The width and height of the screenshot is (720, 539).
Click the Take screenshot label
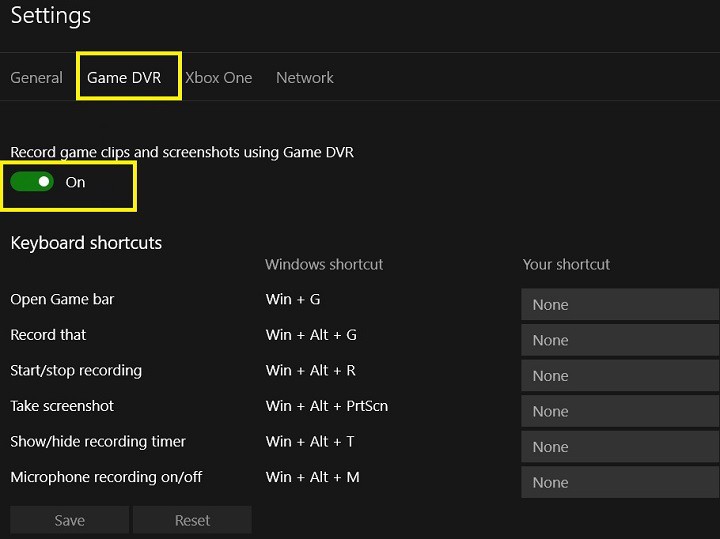pos(62,406)
